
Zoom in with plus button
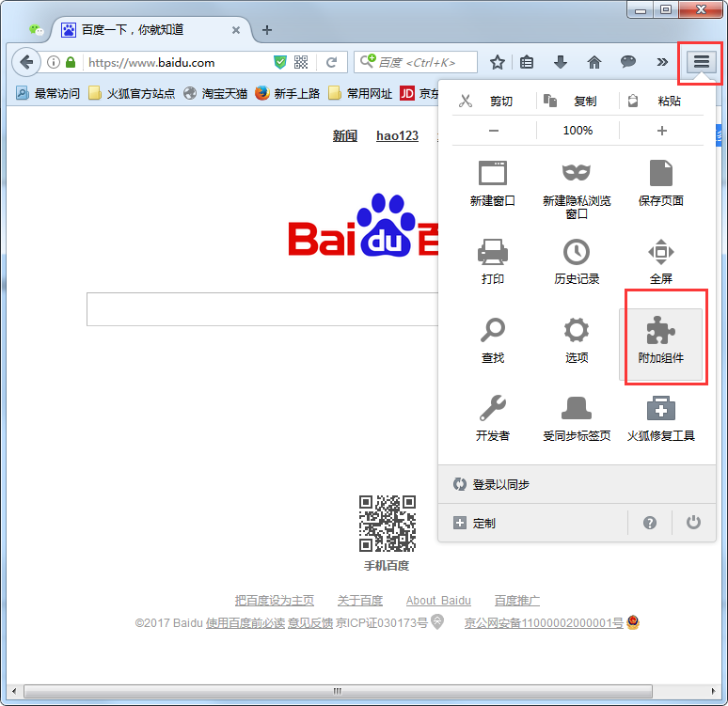click(x=662, y=131)
